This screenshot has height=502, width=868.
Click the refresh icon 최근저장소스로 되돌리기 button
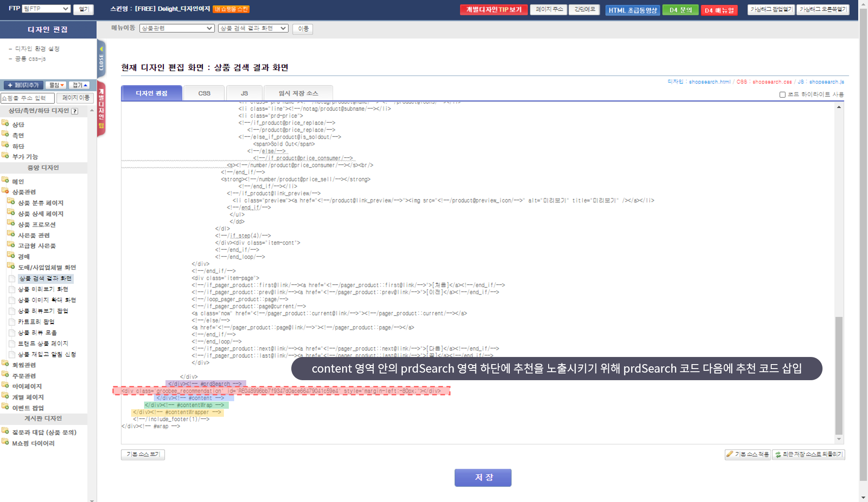[808, 454]
